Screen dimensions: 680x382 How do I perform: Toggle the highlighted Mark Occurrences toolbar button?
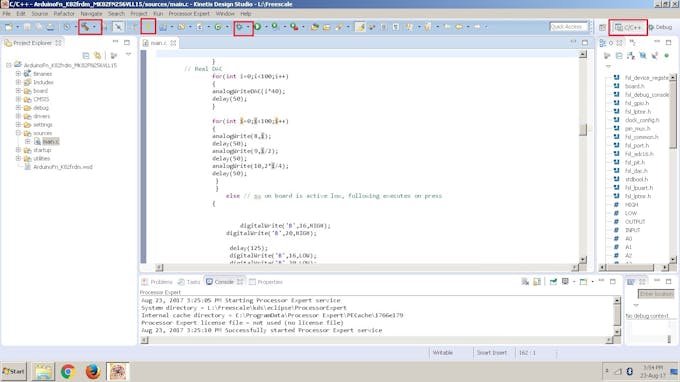(x=360, y=27)
